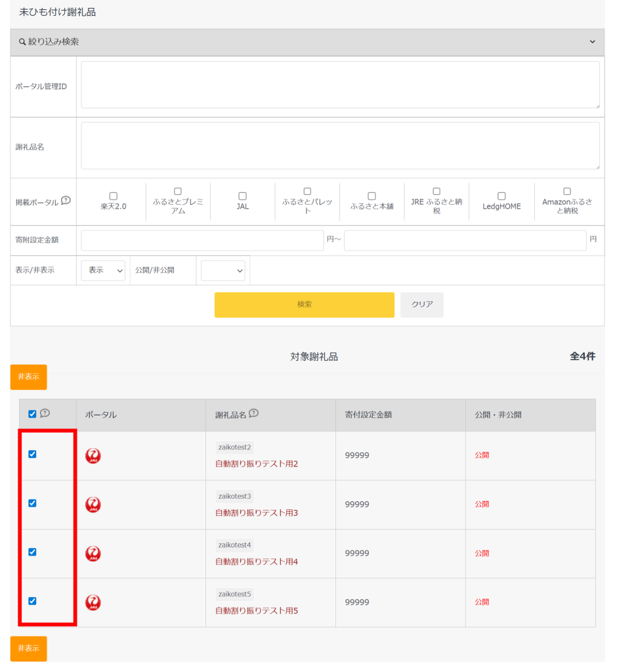Click the magnifier icon in 絞り込み検索 header
The height and width of the screenshot is (672, 617).
22,42
